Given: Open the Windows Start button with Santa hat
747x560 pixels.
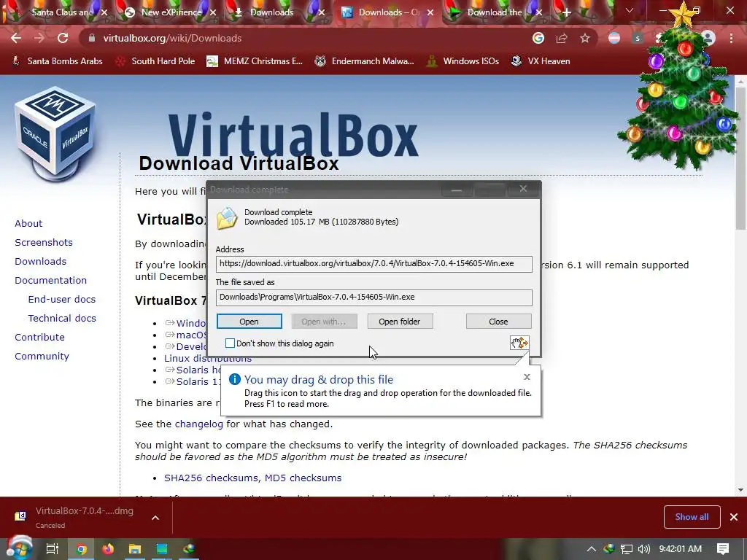Looking at the screenshot, I should pyautogui.click(x=19, y=548).
